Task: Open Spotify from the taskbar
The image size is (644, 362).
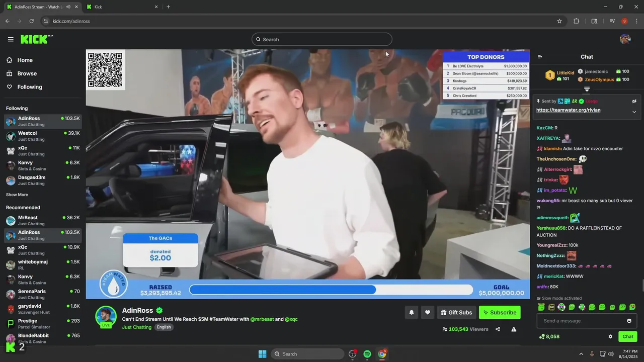Action: [x=367, y=354]
